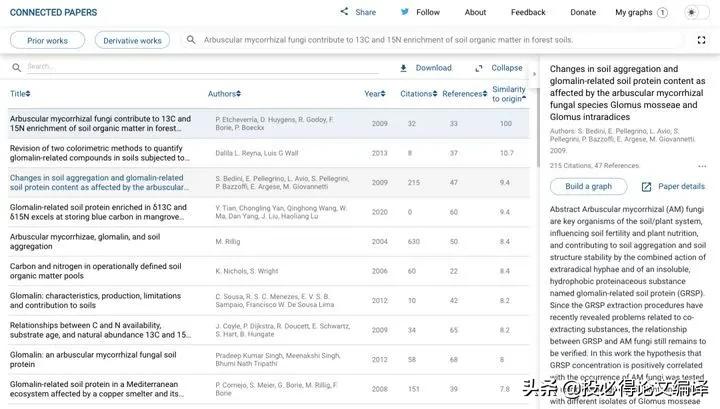720x409 pixels.
Task: Select origin row 'Arbuscular mycorrhizal fungi contribute to 13C'
Action: (269, 123)
